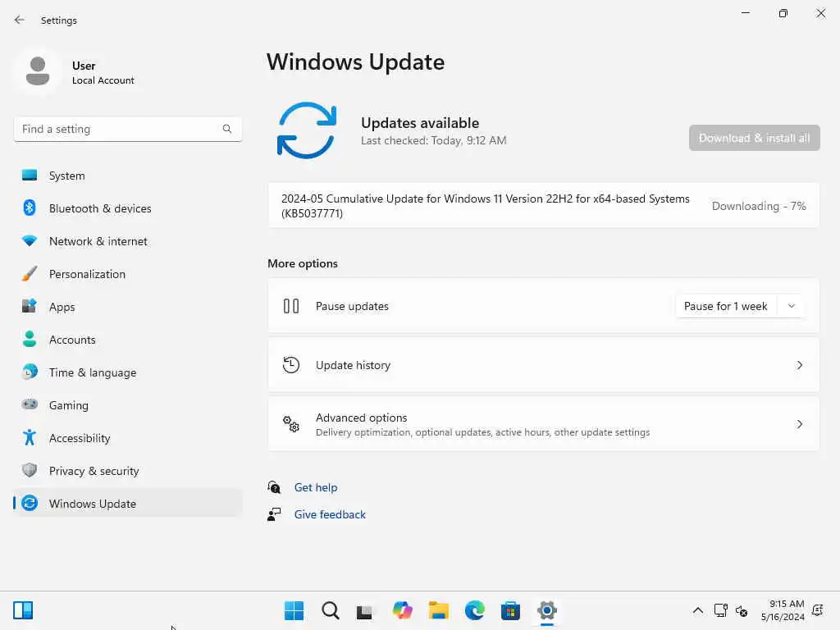Image resolution: width=840 pixels, height=630 pixels.
Task: Click the Personalization paintbrush icon
Action: click(30, 274)
